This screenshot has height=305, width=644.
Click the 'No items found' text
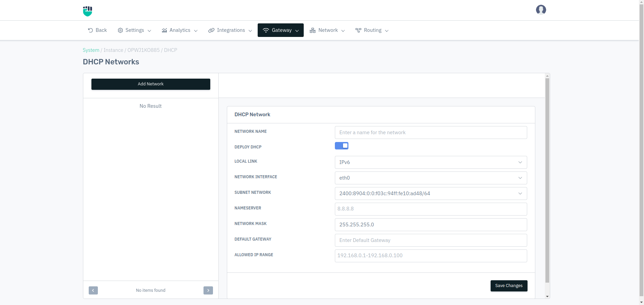(x=151, y=290)
